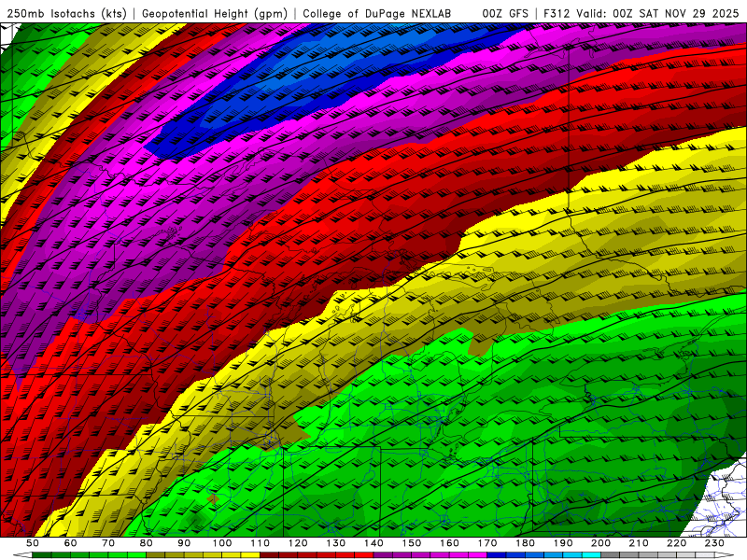Select the "80" color scale label

147,543
